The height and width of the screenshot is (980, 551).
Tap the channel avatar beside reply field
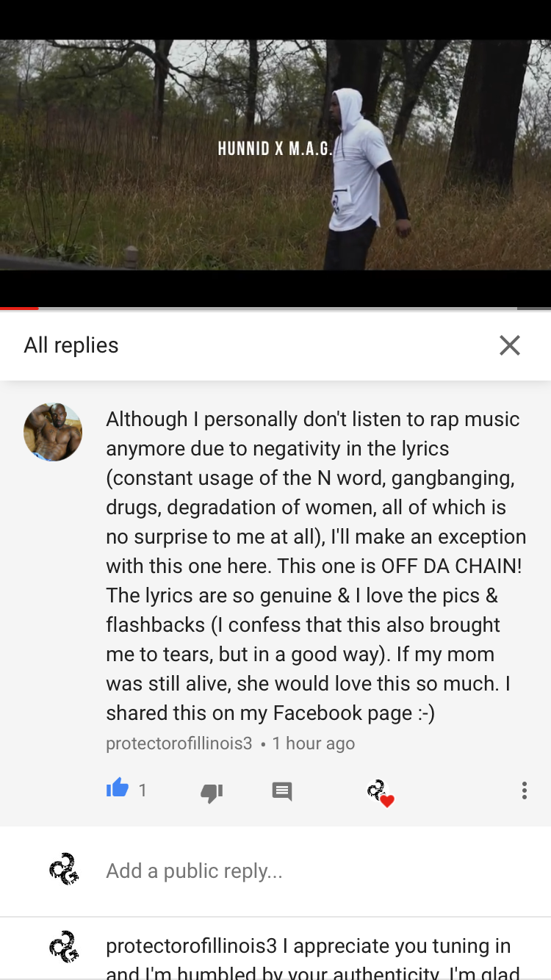click(x=64, y=869)
